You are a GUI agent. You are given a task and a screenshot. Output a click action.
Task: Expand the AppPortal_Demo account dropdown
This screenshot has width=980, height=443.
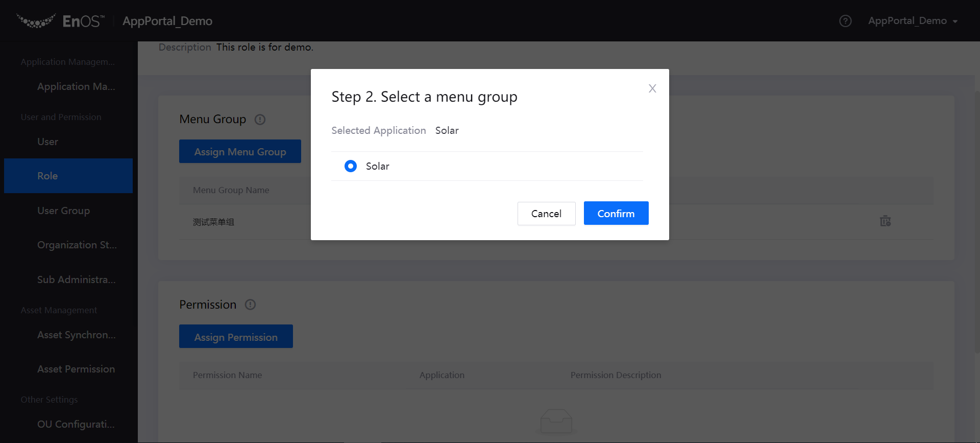point(913,21)
